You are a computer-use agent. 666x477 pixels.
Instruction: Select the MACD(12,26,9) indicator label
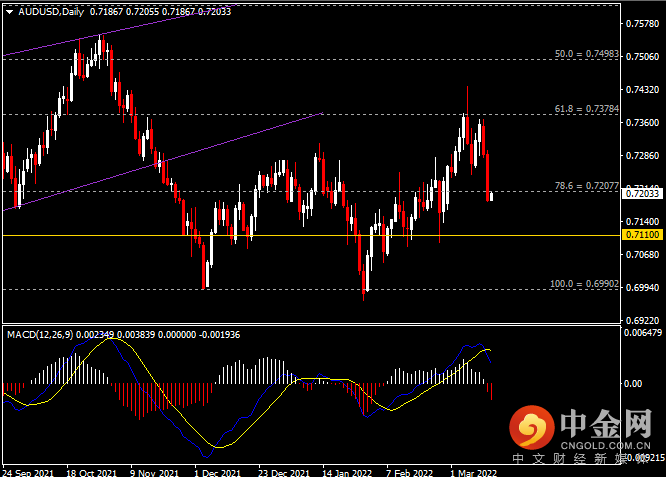click(40, 335)
